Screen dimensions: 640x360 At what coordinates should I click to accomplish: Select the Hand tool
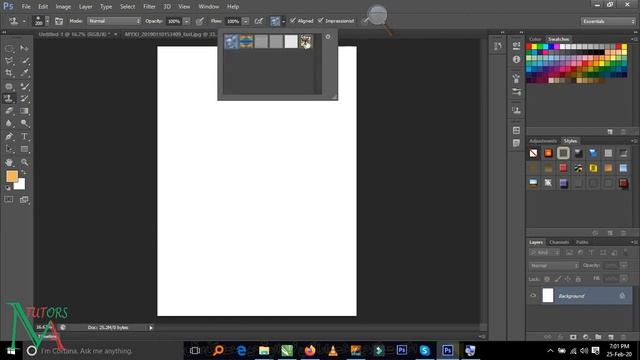9,162
